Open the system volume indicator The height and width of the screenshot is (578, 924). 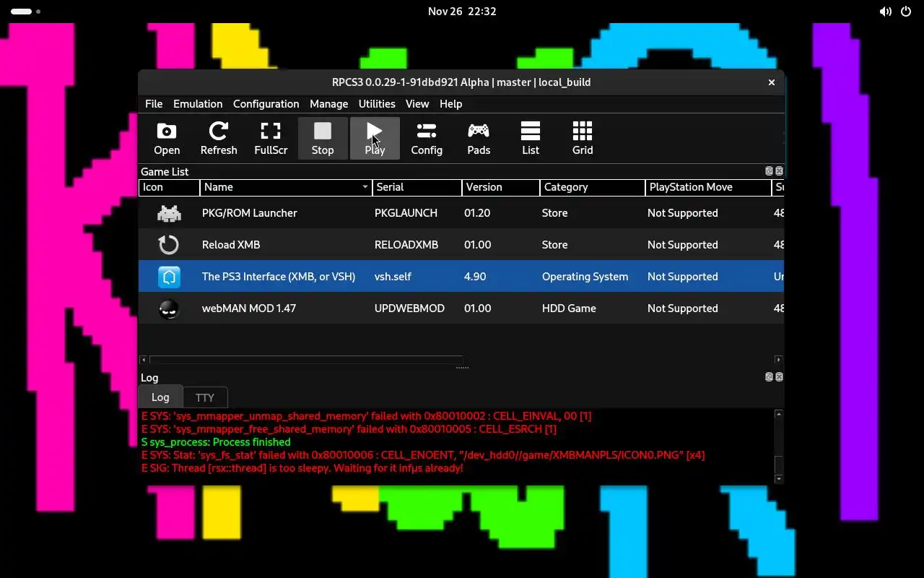pyautogui.click(x=886, y=12)
